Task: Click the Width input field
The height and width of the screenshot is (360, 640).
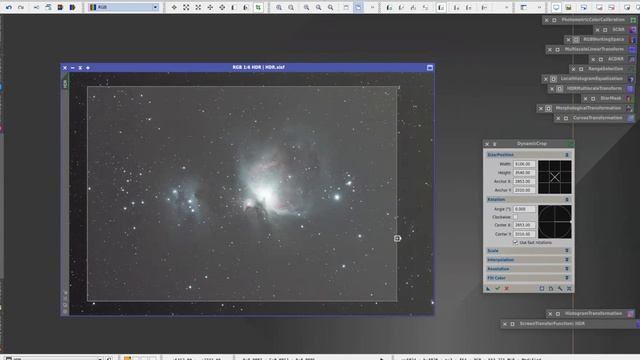Action: (x=524, y=164)
